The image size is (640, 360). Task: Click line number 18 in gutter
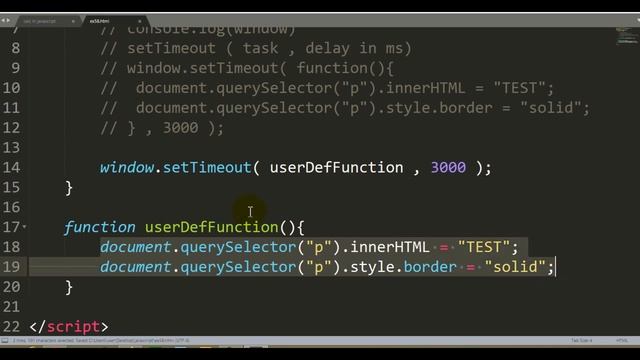[11, 247]
